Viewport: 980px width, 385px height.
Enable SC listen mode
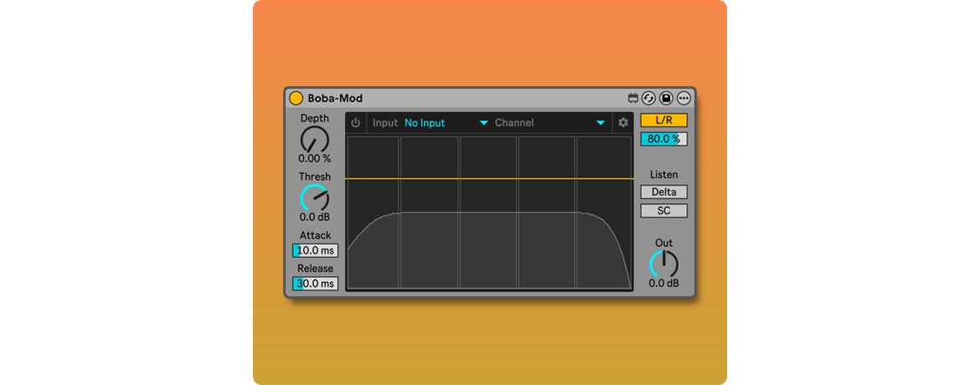click(663, 211)
